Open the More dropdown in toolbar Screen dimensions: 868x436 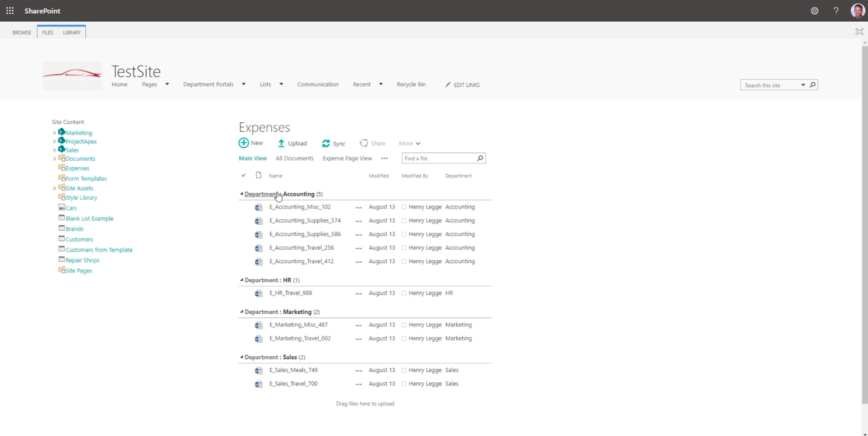click(410, 143)
